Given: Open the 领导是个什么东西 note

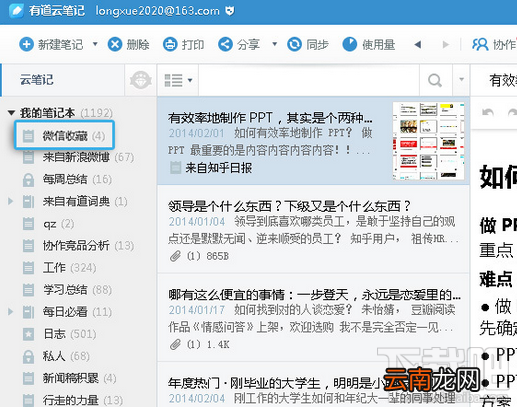Looking at the screenshot, I should (313, 229).
